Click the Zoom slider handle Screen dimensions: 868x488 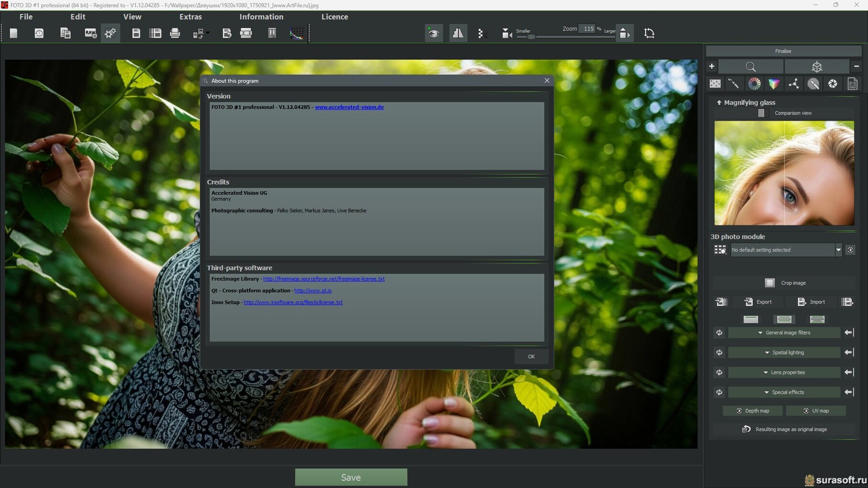pyautogui.click(x=531, y=37)
